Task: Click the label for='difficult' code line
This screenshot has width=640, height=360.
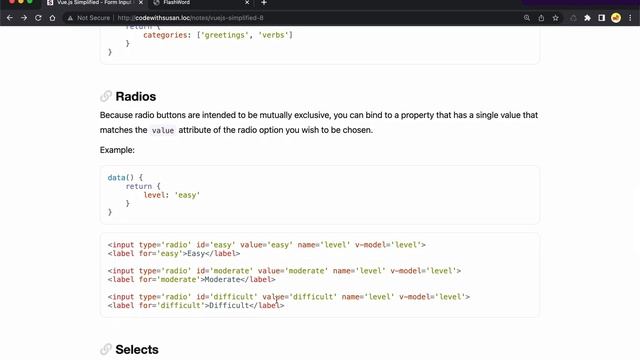Action: pos(196,305)
